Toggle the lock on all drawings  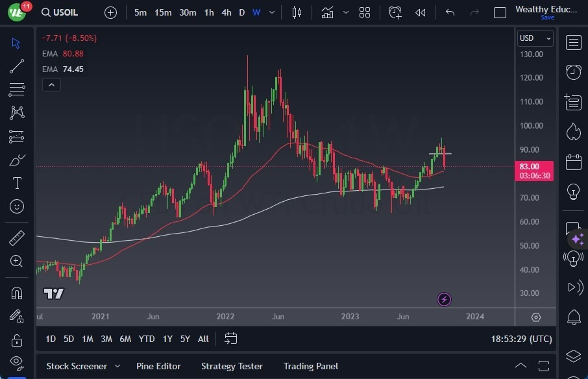click(16, 339)
